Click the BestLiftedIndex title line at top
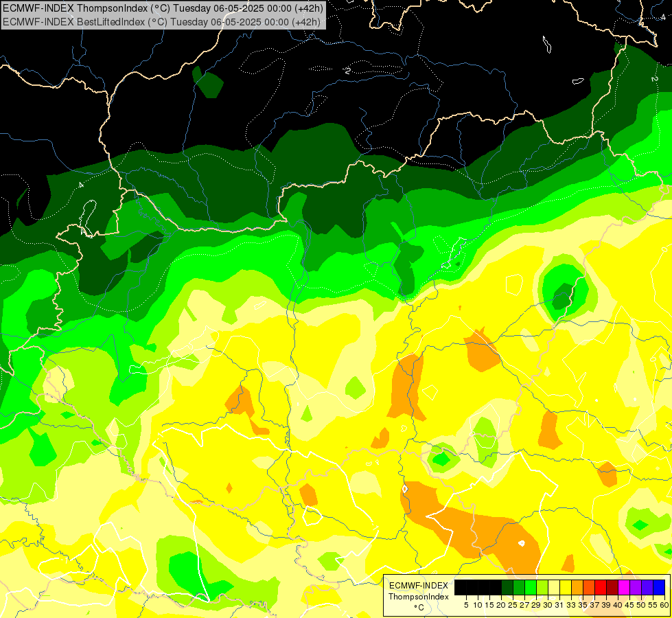The width and height of the screenshot is (672, 618). point(161,22)
